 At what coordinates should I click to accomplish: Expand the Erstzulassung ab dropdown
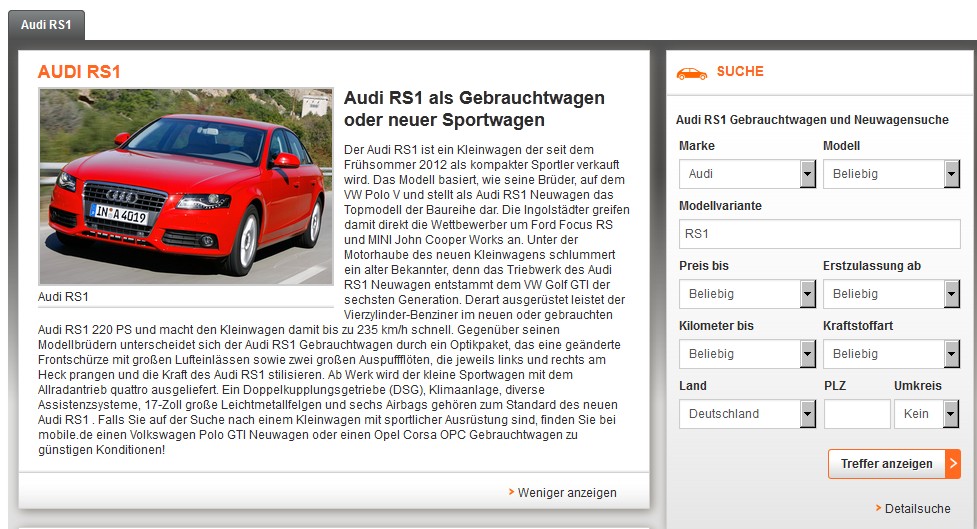click(x=890, y=294)
